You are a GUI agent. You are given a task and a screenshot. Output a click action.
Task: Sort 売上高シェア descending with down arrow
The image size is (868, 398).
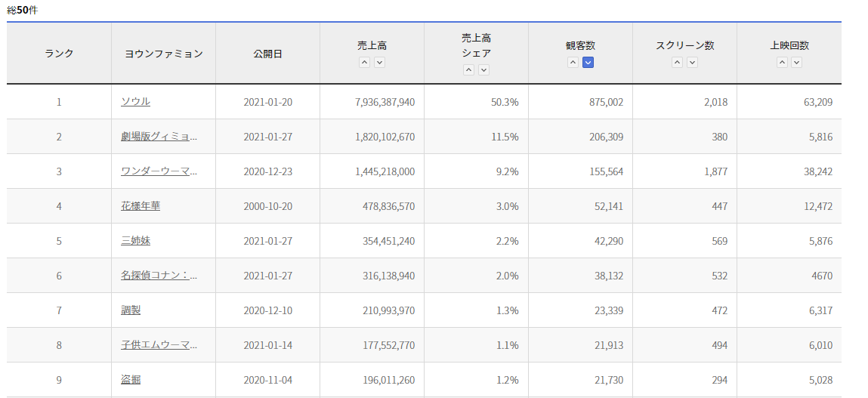click(484, 70)
